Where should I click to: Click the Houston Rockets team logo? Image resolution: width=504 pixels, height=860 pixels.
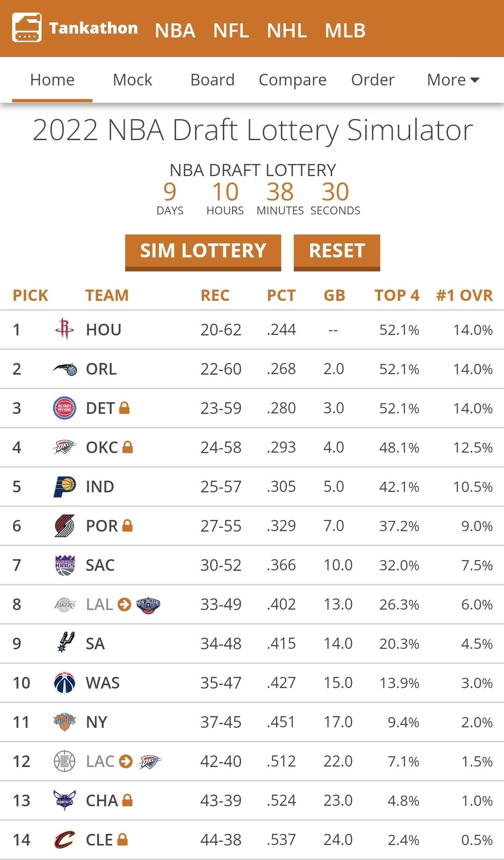pos(64,329)
